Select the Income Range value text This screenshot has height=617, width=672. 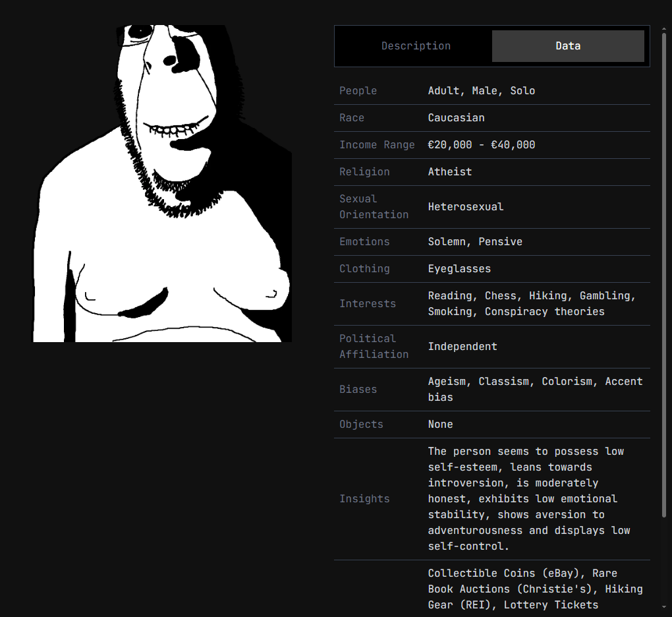[x=481, y=145]
